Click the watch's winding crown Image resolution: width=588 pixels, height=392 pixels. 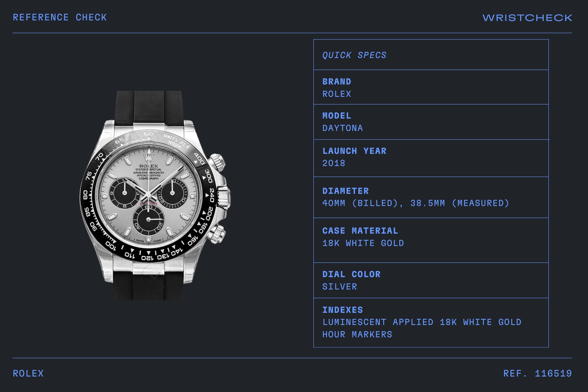pos(224,198)
